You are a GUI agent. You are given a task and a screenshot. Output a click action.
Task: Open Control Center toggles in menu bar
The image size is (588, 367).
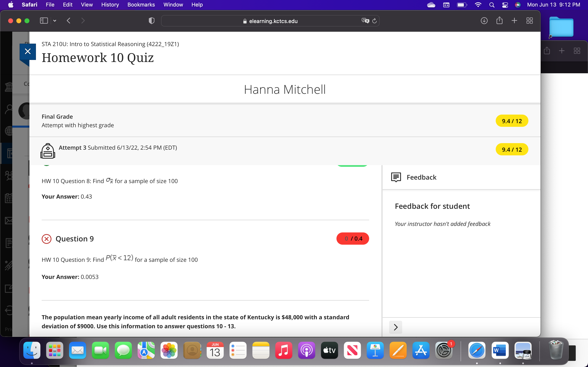point(505,5)
